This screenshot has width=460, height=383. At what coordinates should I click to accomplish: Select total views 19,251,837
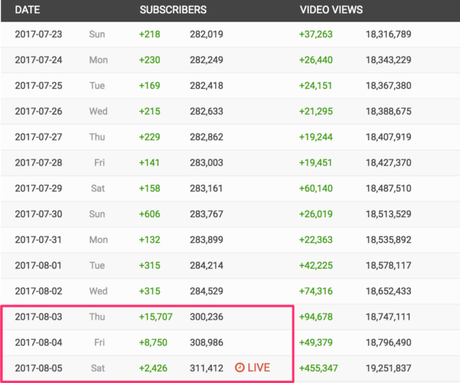coord(389,368)
